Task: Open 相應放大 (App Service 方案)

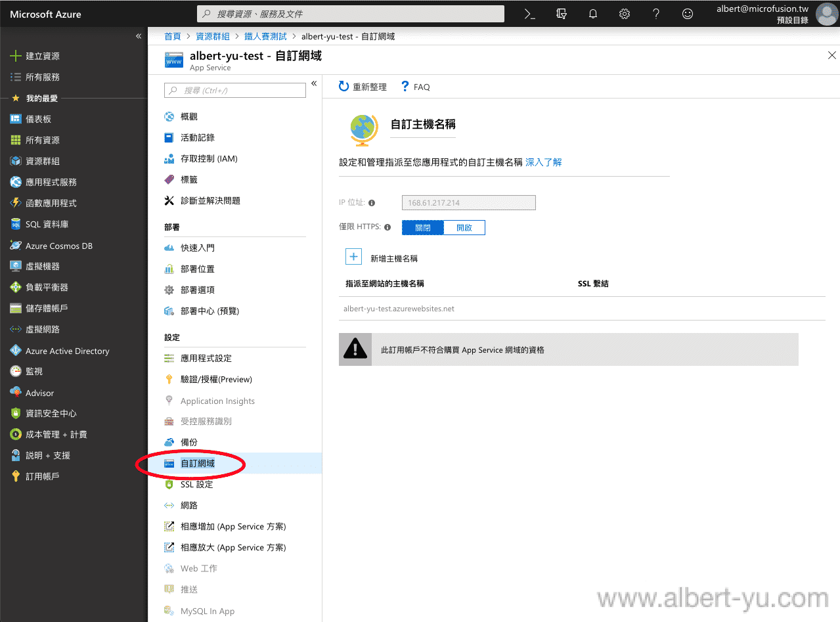Action: pos(234,547)
